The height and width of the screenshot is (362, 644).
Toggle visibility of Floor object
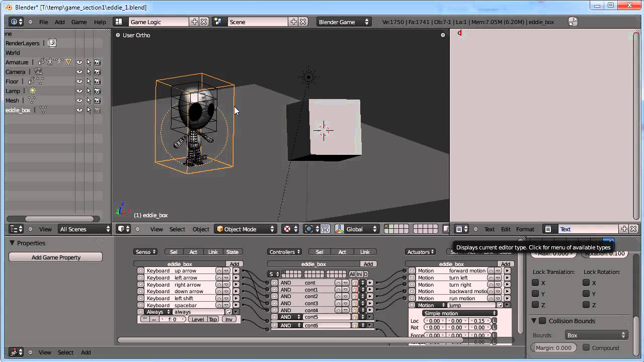79,81
